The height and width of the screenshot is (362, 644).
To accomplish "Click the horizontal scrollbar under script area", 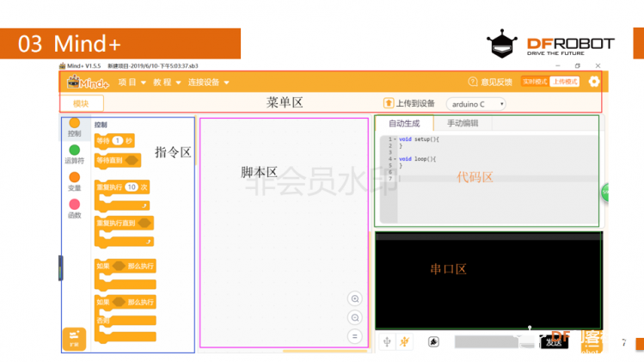I will [x=324, y=351].
